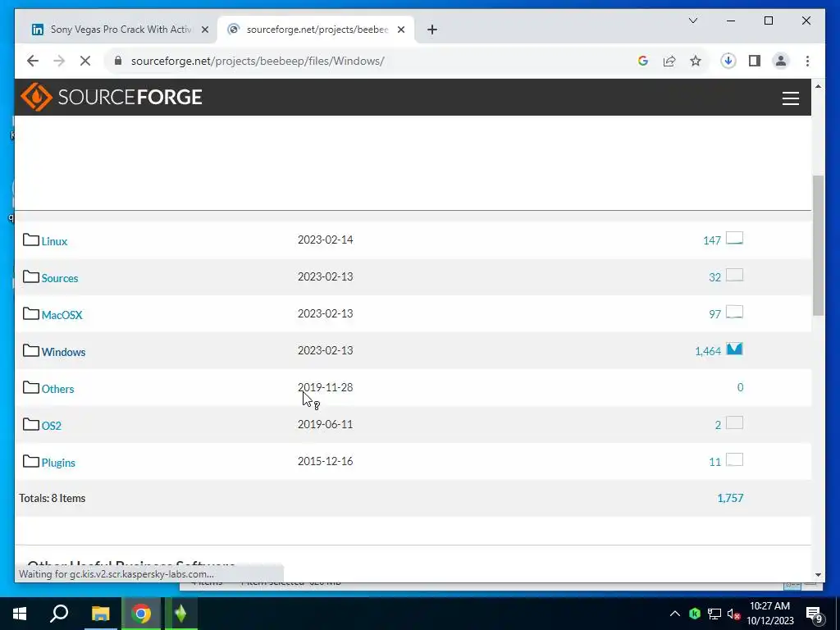The width and height of the screenshot is (840, 630).
Task: Click the Kaspersky tray icon
Action: coord(695,614)
